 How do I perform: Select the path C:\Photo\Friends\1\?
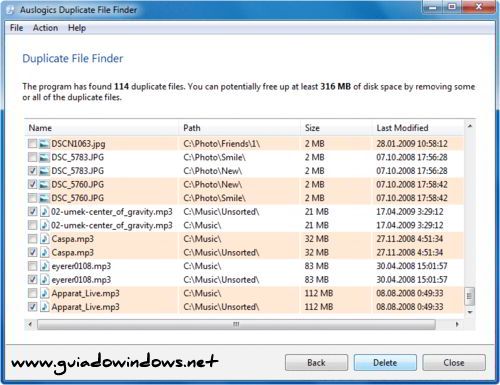(222, 144)
